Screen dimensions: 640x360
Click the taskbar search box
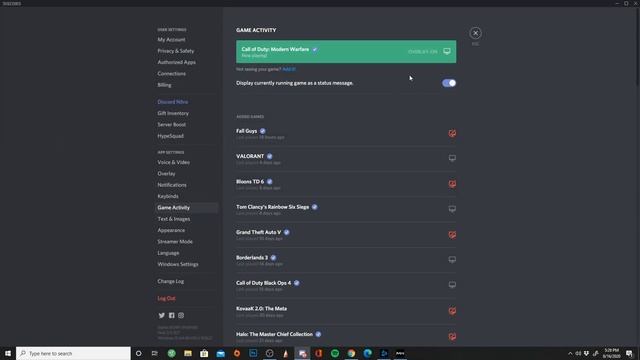coord(73,353)
